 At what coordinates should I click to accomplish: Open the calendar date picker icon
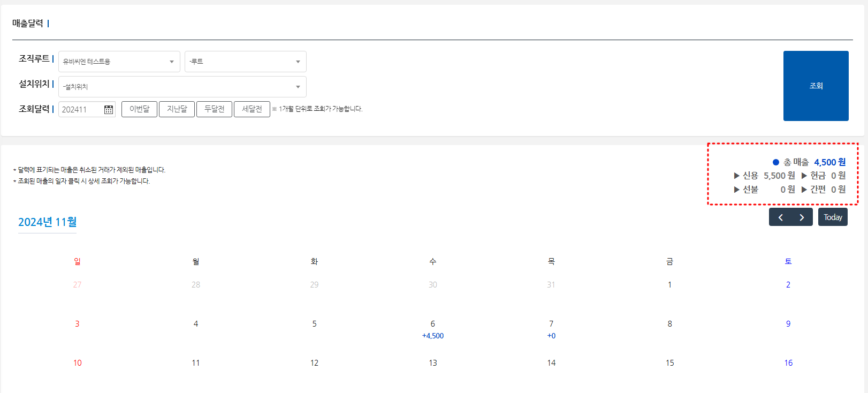109,109
